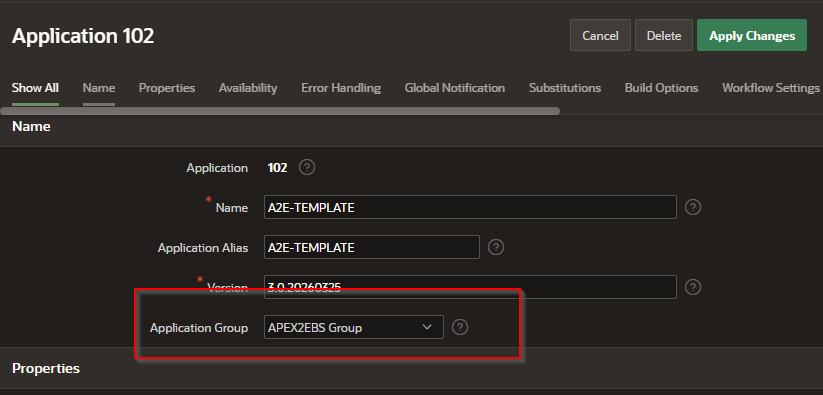Switch to the Substitutions tab
This screenshot has height=395, width=823.
point(565,88)
